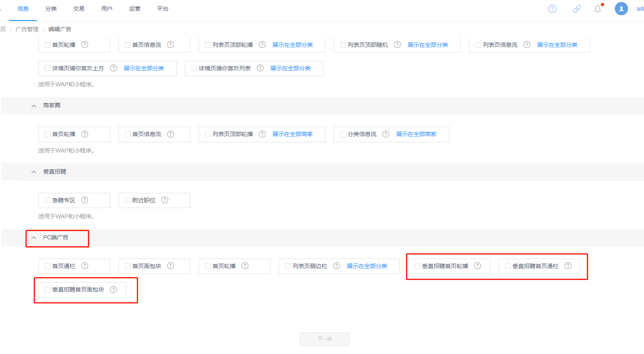The width and height of the screenshot is (644, 354).
Task: Show help tooltip for 垂直招聘首页通栏
Action: click(x=568, y=266)
